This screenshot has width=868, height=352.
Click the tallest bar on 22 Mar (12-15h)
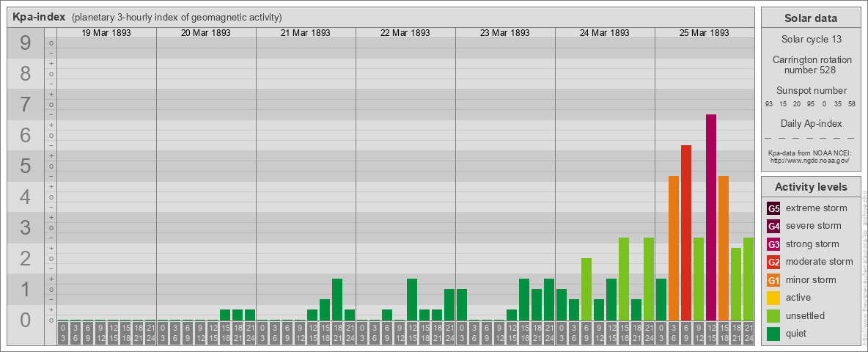point(412,300)
